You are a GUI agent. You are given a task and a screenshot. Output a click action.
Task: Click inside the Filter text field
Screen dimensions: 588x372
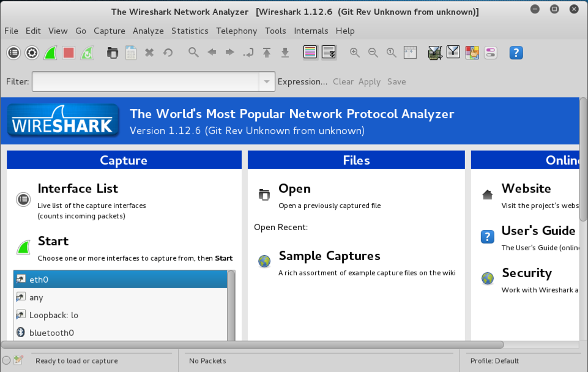point(146,82)
